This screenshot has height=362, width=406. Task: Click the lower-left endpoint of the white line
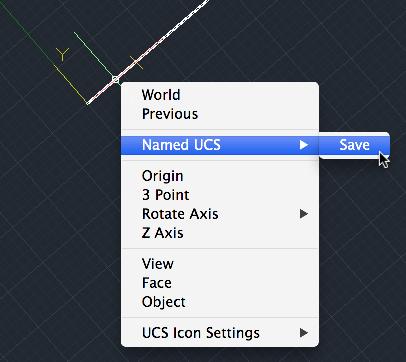click(x=88, y=103)
